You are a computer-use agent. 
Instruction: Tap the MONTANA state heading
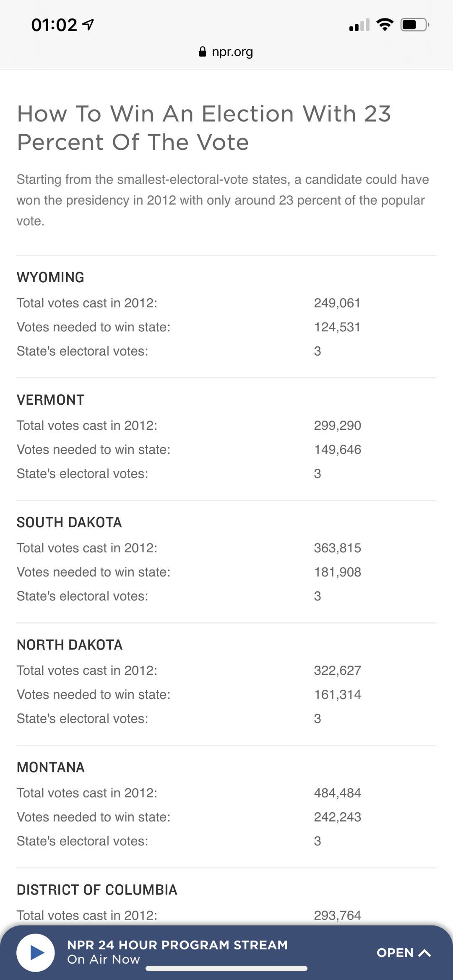(x=51, y=767)
